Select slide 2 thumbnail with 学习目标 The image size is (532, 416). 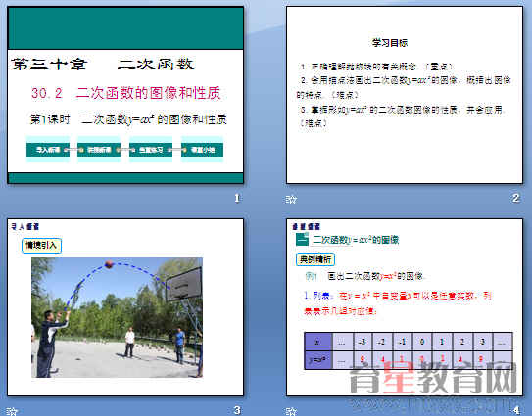pos(405,95)
